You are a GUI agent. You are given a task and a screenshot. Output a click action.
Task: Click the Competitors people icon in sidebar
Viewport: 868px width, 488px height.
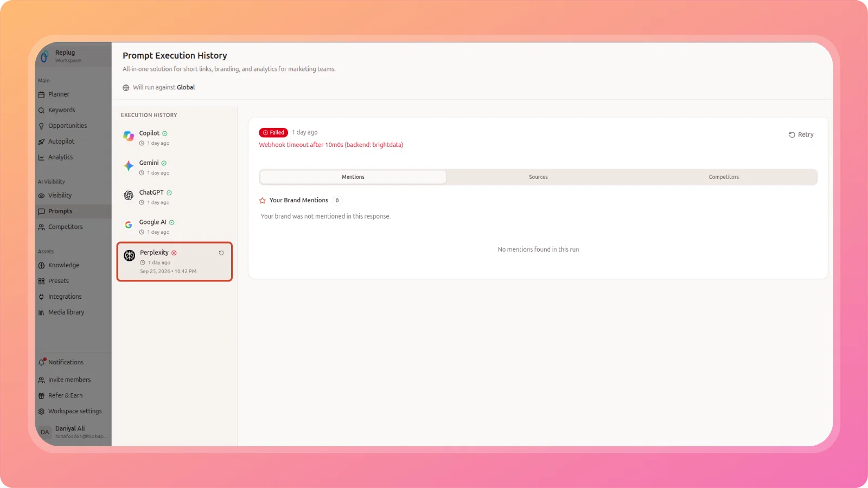pyautogui.click(x=41, y=227)
